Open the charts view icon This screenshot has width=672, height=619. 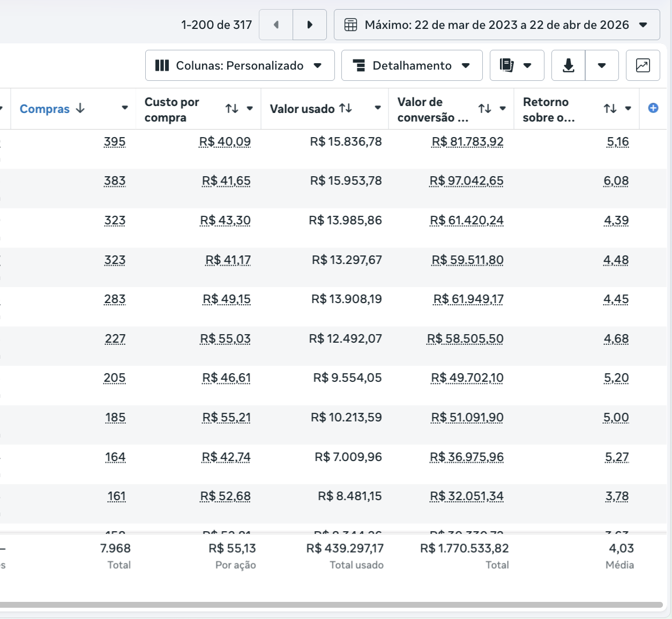(x=643, y=65)
